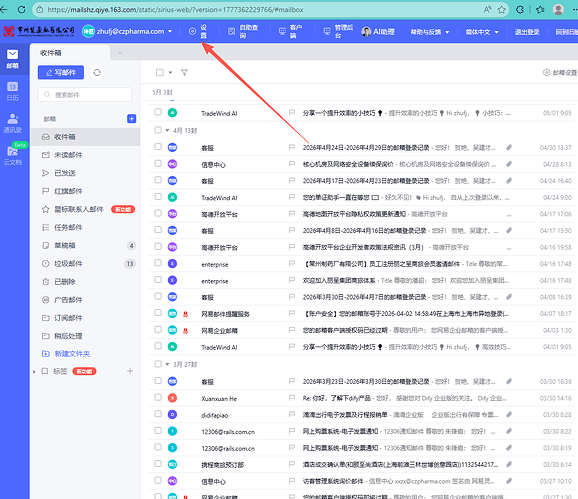
Task: Click the refresh mail icon beside compose
Action: click(x=97, y=73)
